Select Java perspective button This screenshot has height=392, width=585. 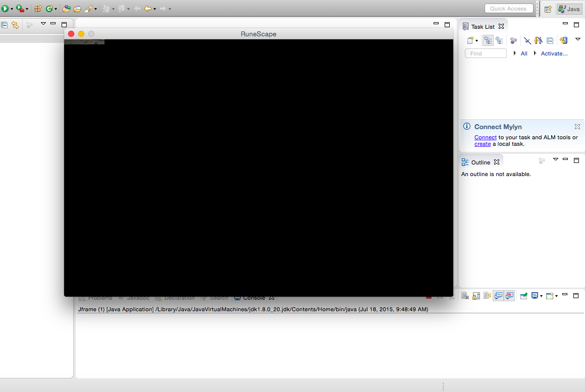pyautogui.click(x=569, y=9)
